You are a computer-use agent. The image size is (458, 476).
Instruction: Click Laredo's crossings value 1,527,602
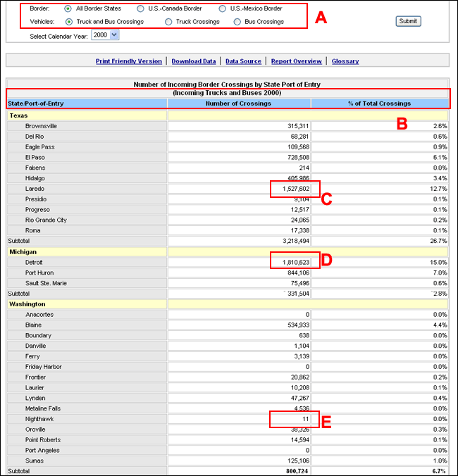(x=296, y=189)
